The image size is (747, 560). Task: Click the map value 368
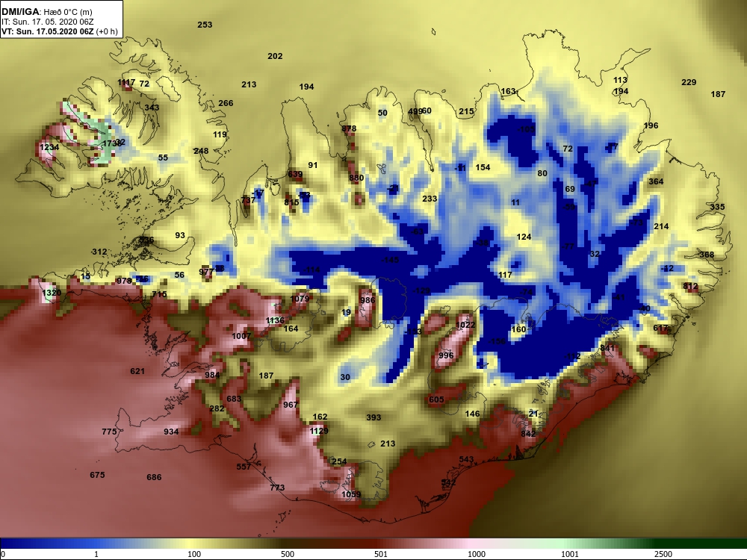click(707, 255)
